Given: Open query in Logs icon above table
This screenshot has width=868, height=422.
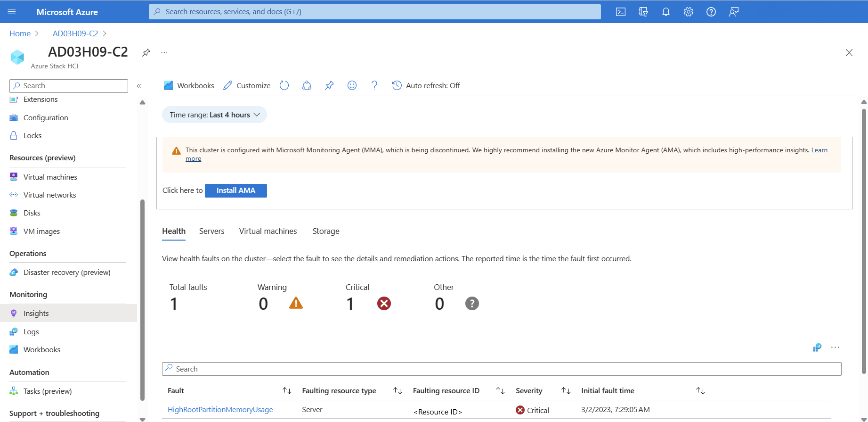Looking at the screenshot, I should coord(817,348).
